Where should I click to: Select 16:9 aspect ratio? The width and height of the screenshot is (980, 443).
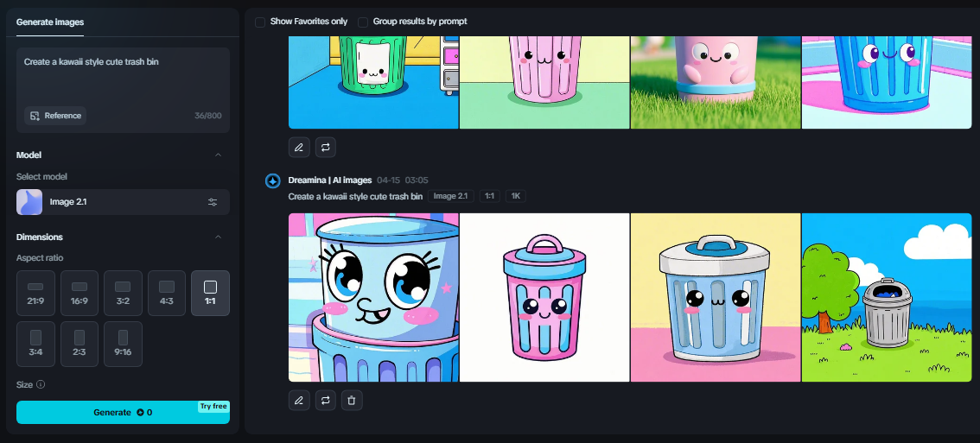80,293
